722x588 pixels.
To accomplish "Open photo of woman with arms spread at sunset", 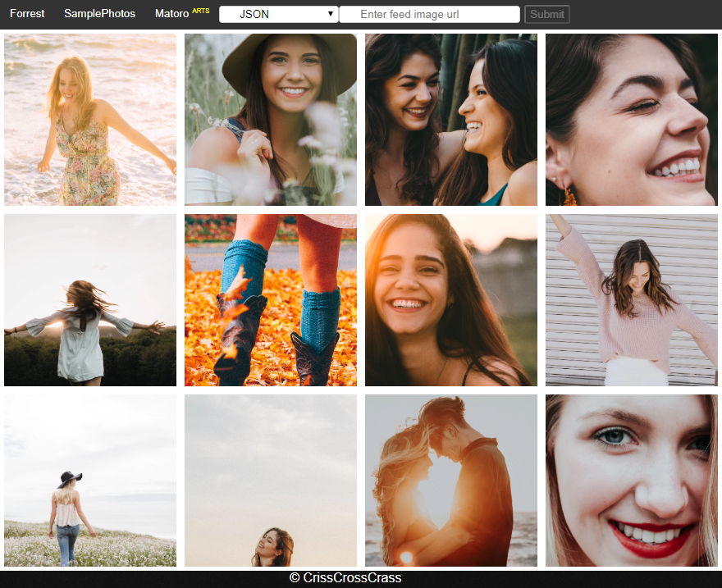I will (x=90, y=300).
